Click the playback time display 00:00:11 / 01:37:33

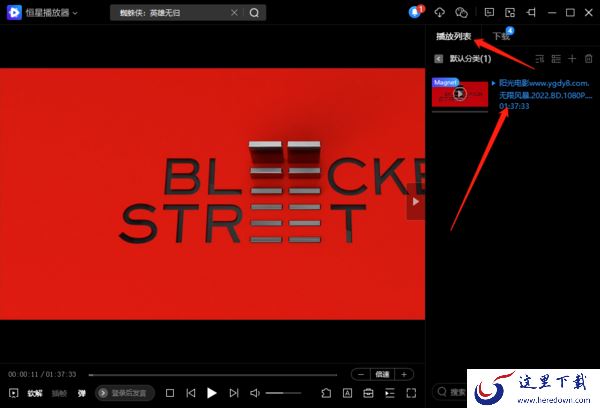click(x=42, y=374)
